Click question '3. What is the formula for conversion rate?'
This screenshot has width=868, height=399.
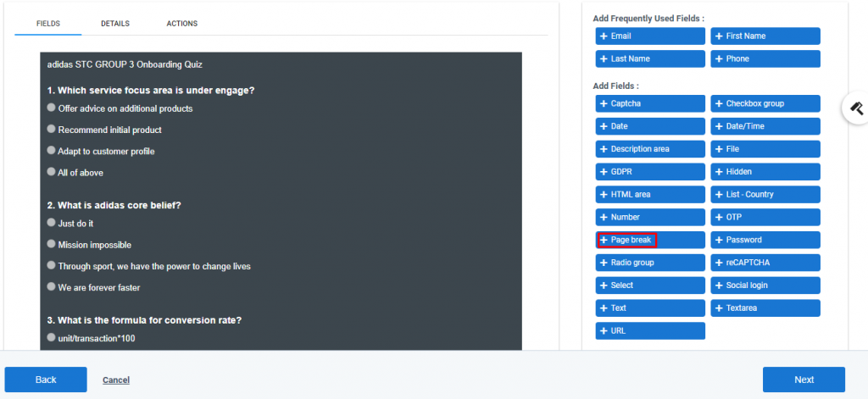(144, 320)
